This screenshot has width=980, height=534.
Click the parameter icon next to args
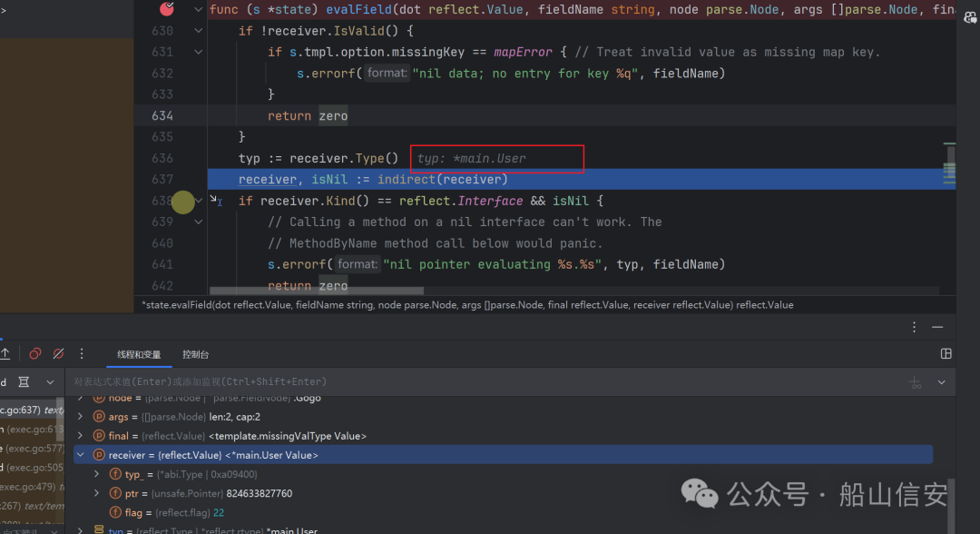[x=99, y=417]
